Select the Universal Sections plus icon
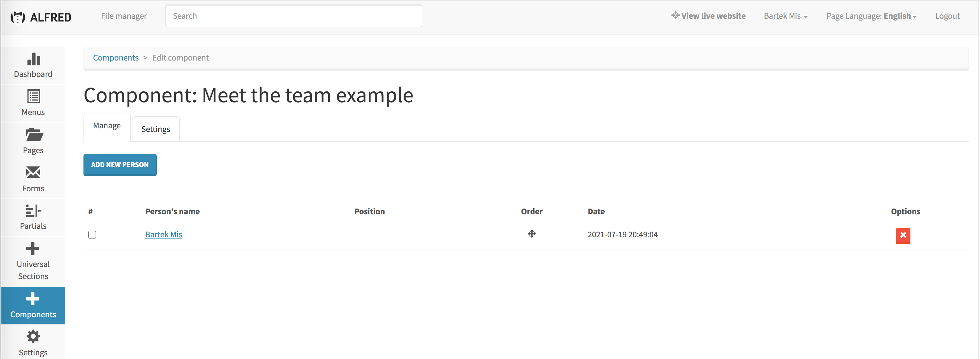This screenshot has width=980, height=359. pos(33,248)
